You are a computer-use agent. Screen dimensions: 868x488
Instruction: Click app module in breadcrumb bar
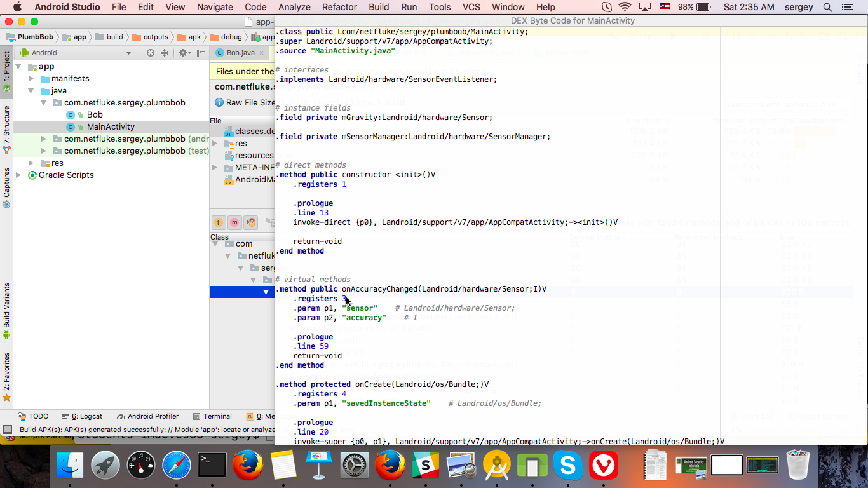(74, 37)
